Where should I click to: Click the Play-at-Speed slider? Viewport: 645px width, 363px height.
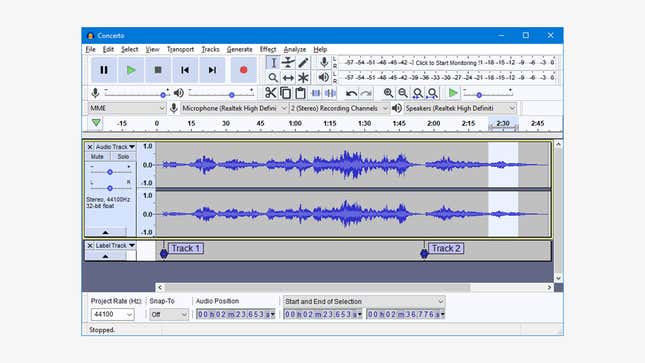point(487,94)
